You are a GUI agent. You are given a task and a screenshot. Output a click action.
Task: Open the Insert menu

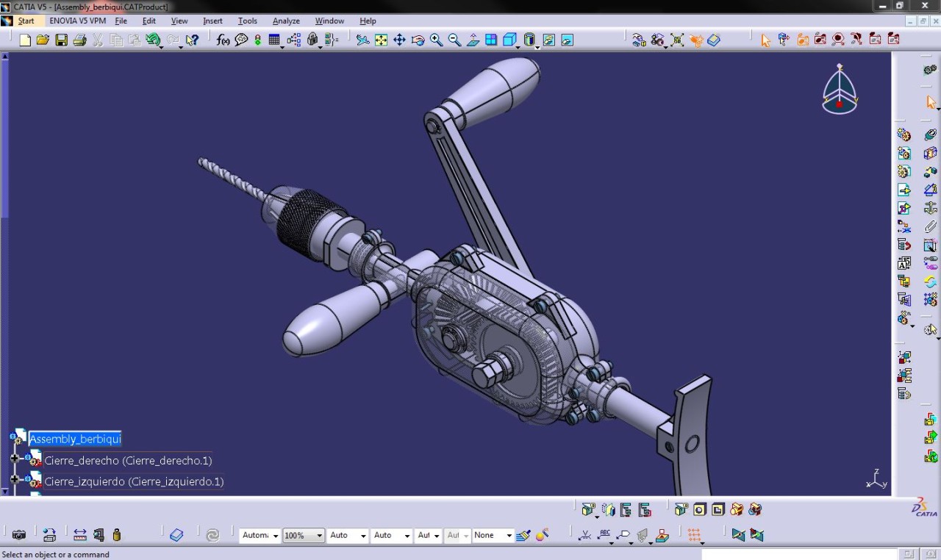tap(212, 21)
